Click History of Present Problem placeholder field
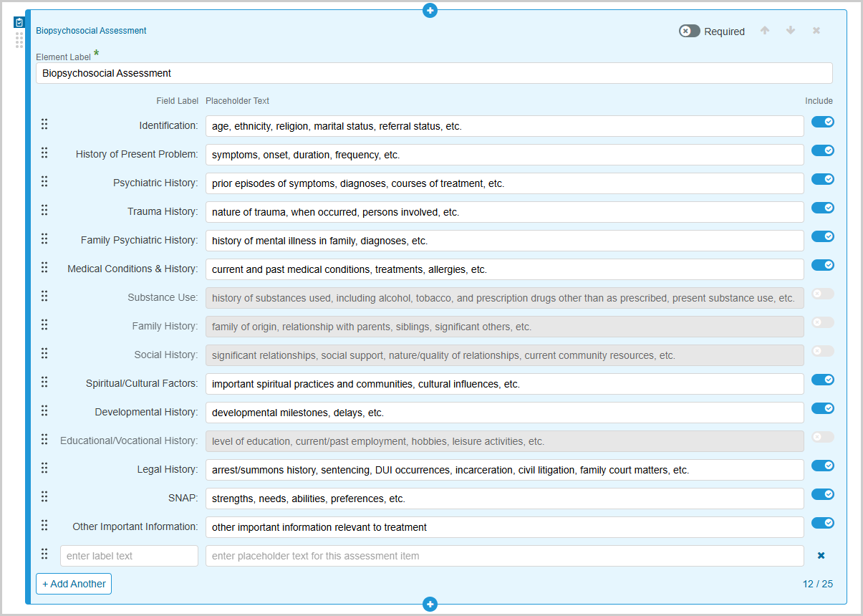 pyautogui.click(x=505, y=155)
